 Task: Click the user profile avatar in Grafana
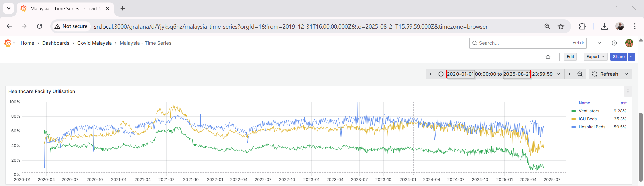(x=629, y=43)
